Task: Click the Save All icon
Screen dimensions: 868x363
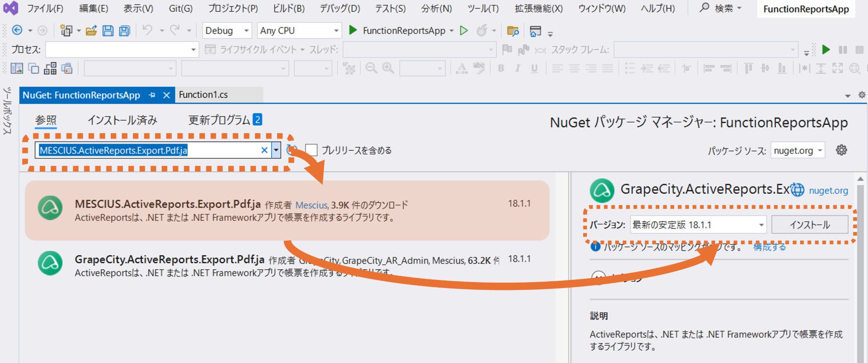Action: click(124, 30)
